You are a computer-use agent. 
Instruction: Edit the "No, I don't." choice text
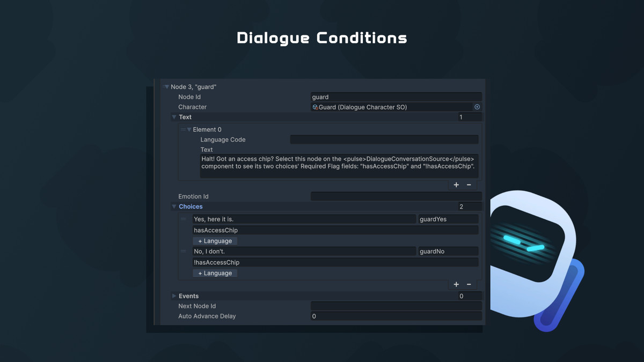pos(304,252)
